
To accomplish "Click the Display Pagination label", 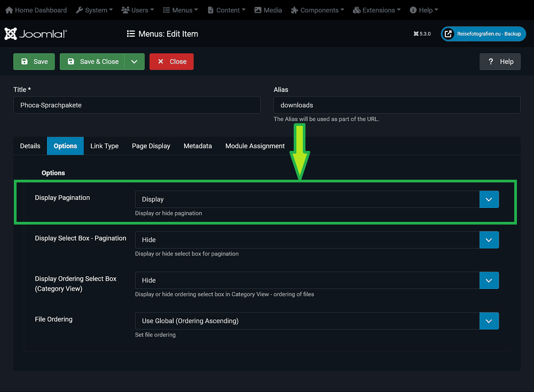I will click(x=62, y=198).
